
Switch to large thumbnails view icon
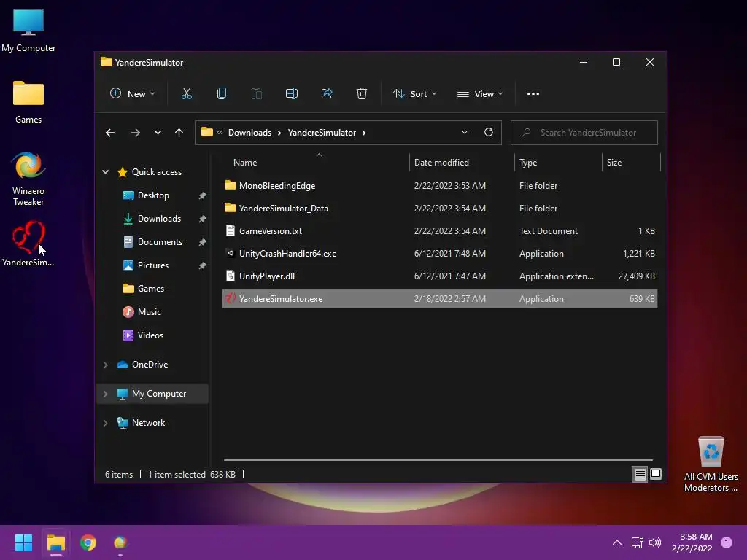click(656, 474)
